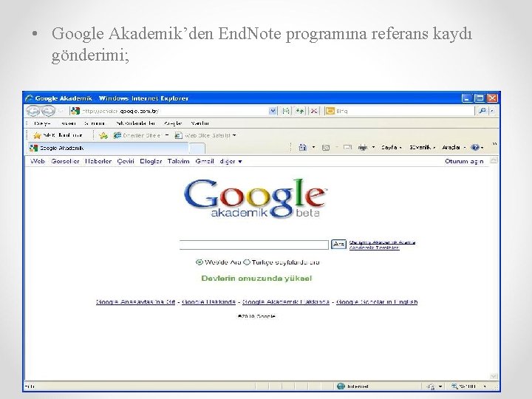
Task: Open the Web Slice Galerisi icon
Action: click(179, 135)
